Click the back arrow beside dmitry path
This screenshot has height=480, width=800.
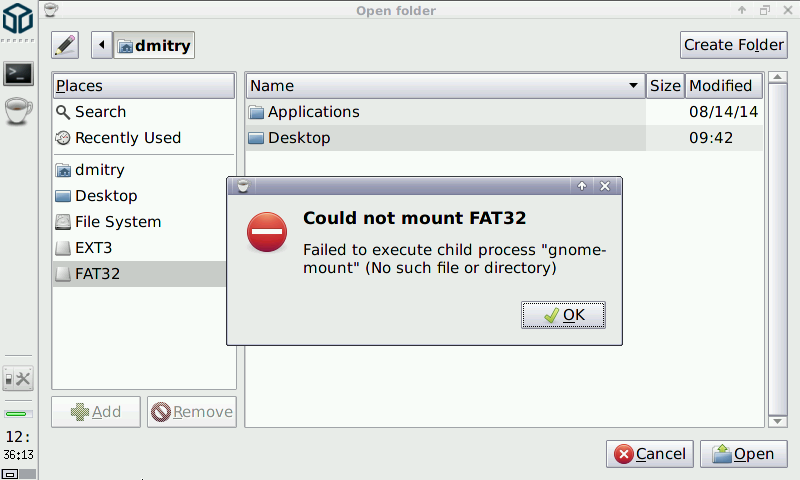click(x=102, y=45)
